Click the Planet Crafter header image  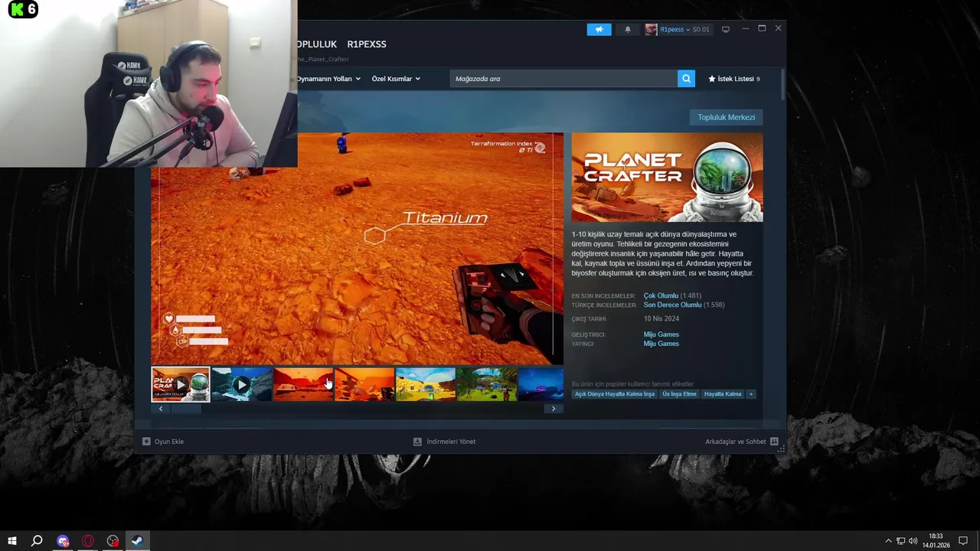pyautogui.click(x=667, y=178)
